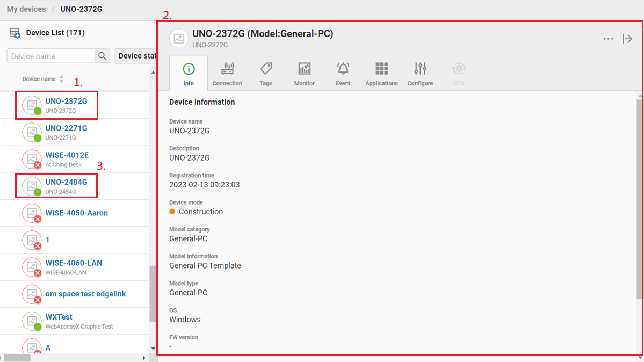Click the WXTest online device icon
644x362 pixels.
32,321
